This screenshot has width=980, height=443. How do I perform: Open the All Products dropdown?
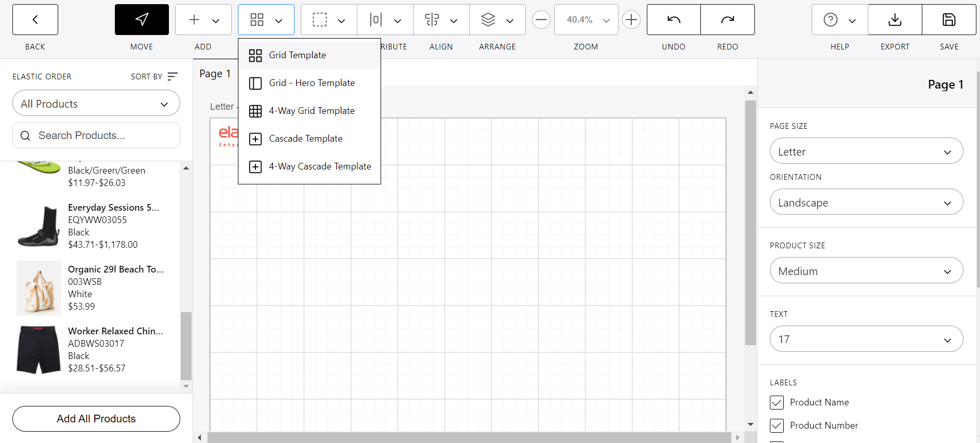point(96,104)
